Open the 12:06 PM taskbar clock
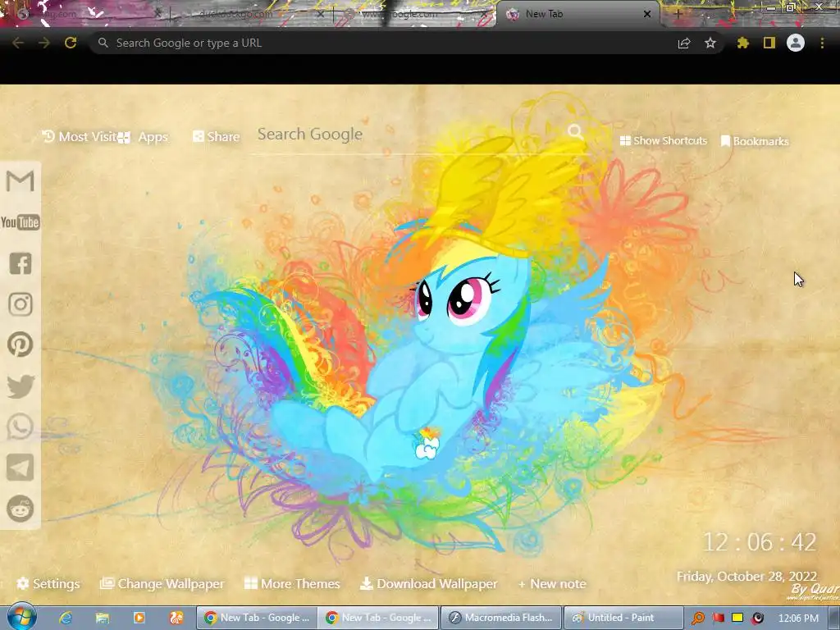 tap(798, 619)
